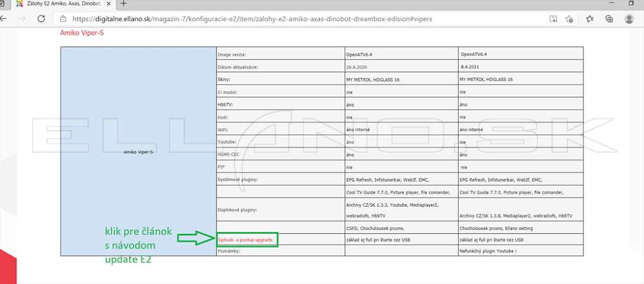
Task: Click the Image verzia: row label
Action: (232, 54)
